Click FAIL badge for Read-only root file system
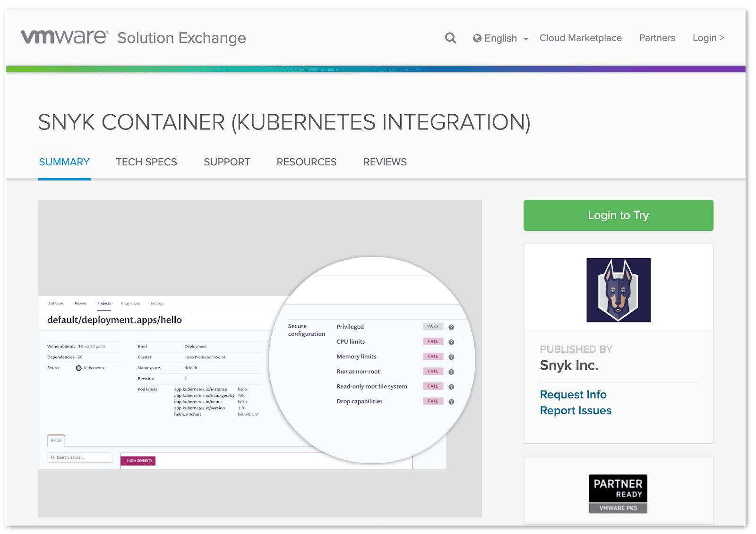Viewport: 756px width, 534px height. pyautogui.click(x=433, y=386)
